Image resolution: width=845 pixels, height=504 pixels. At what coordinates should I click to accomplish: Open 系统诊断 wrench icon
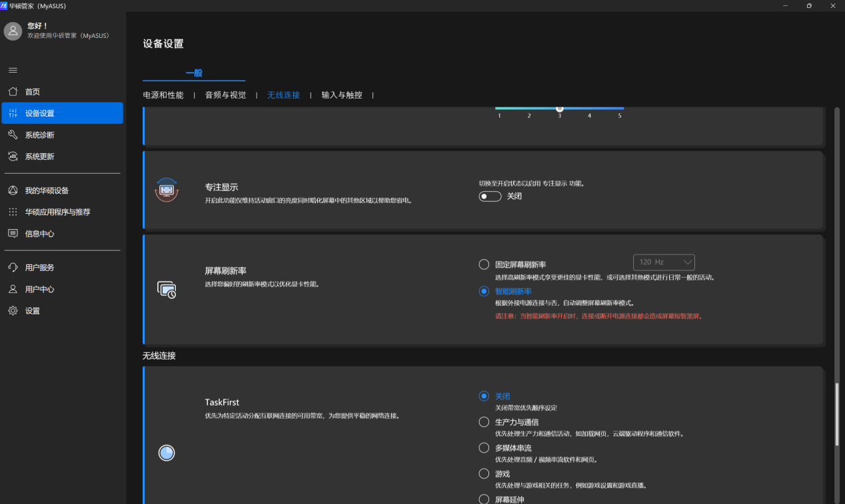pos(13,135)
